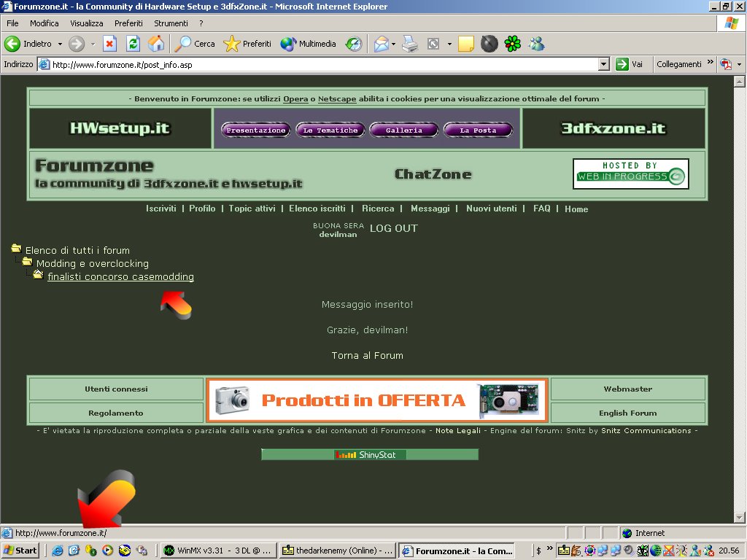Click the Iscriviti nav link

pos(161,209)
